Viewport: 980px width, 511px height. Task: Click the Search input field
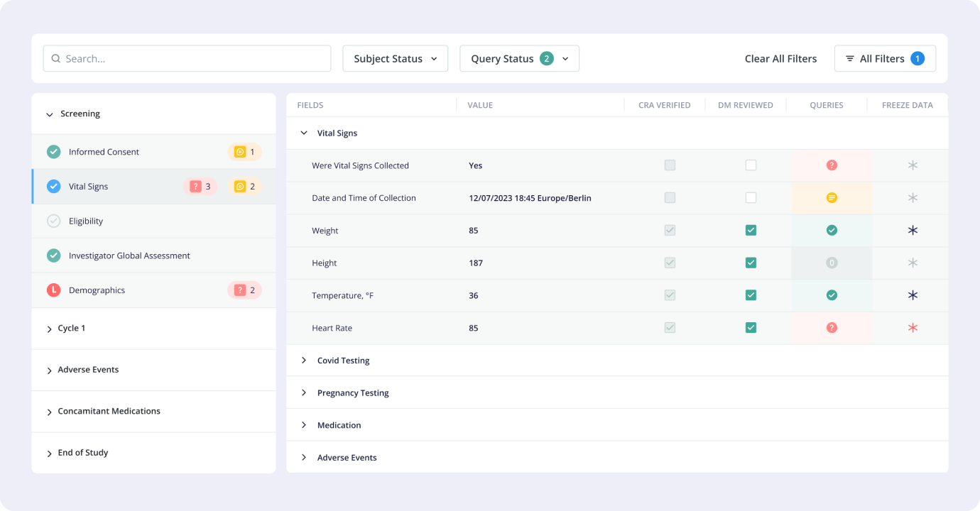(187, 59)
